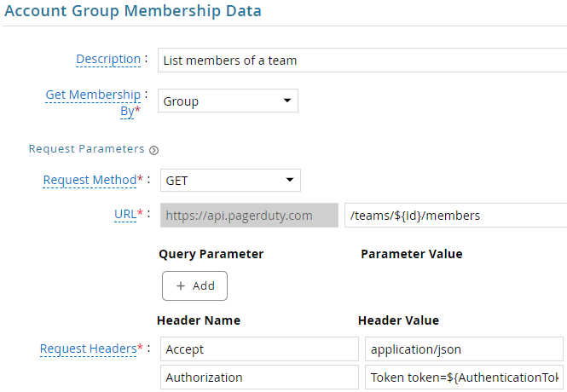The image size is (567, 392).
Task: Click the Request Parameters section heading
Action: point(86,149)
